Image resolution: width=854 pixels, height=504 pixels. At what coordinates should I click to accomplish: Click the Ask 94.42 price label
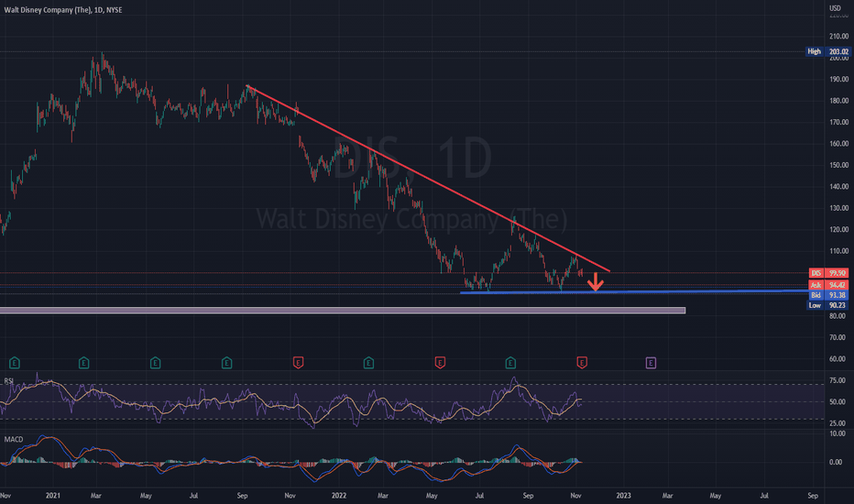coord(829,285)
